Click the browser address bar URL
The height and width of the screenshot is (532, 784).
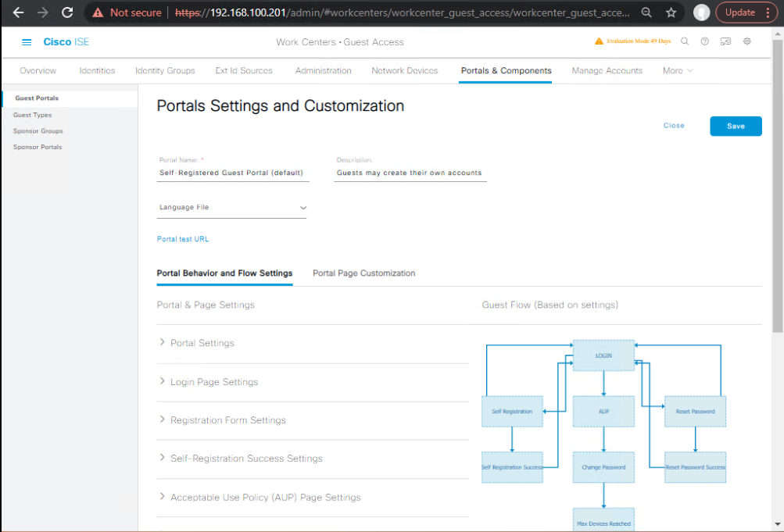coord(402,12)
